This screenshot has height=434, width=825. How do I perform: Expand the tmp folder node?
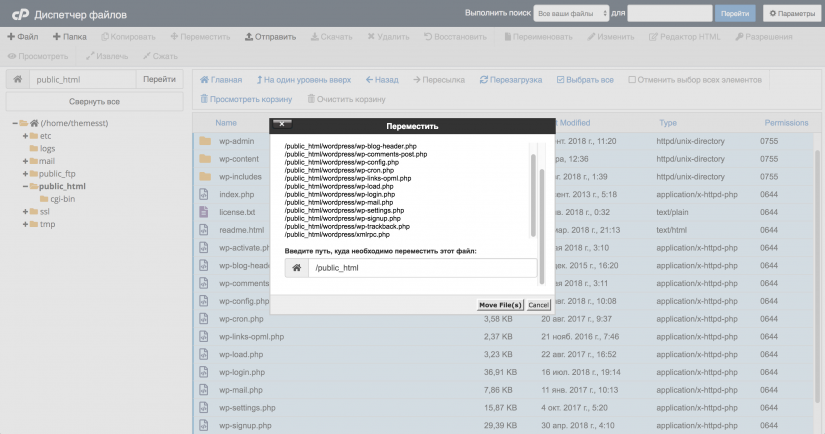(25, 224)
